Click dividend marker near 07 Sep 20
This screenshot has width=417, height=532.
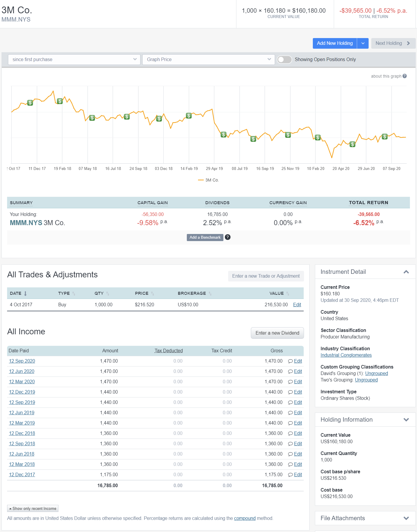point(385,137)
